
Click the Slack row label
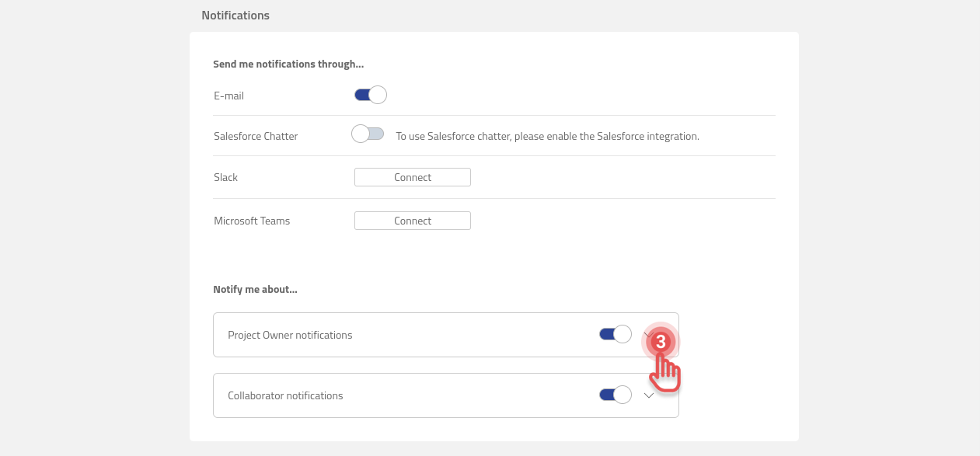(225, 177)
